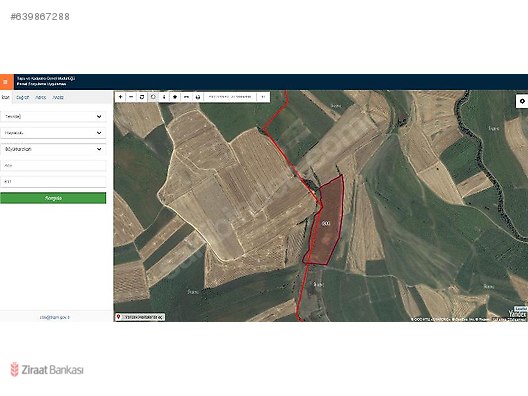This screenshot has height=396, width=528.
Task: Click the map refresh icon in the toolbar
Action: click(142, 97)
